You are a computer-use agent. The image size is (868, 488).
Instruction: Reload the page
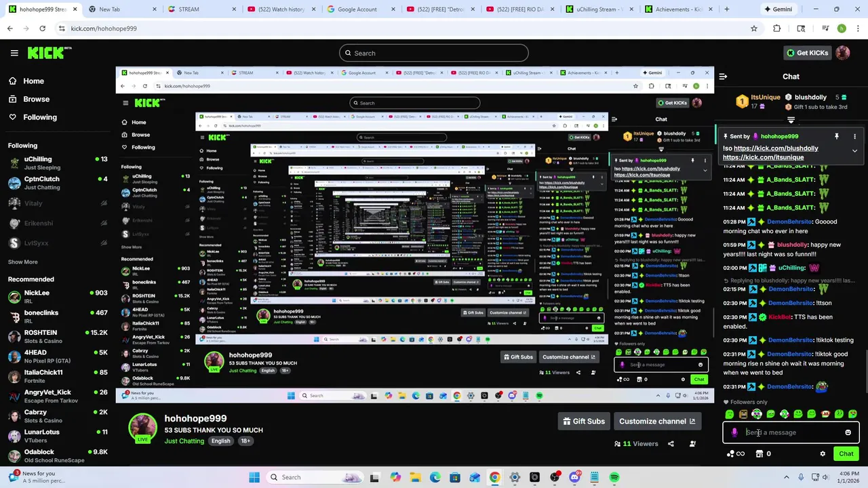click(42, 28)
